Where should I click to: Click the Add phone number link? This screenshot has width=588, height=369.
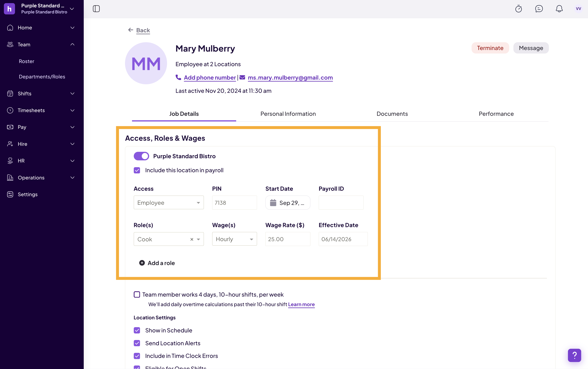click(210, 78)
